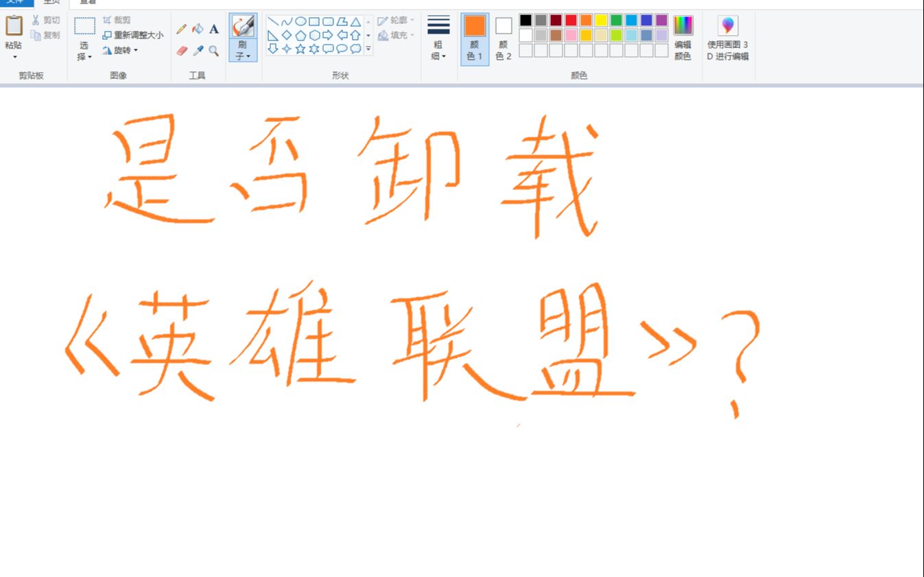924x577 pixels.
Task: Activate the rectangular Select tool icon
Action: pyautogui.click(x=84, y=26)
